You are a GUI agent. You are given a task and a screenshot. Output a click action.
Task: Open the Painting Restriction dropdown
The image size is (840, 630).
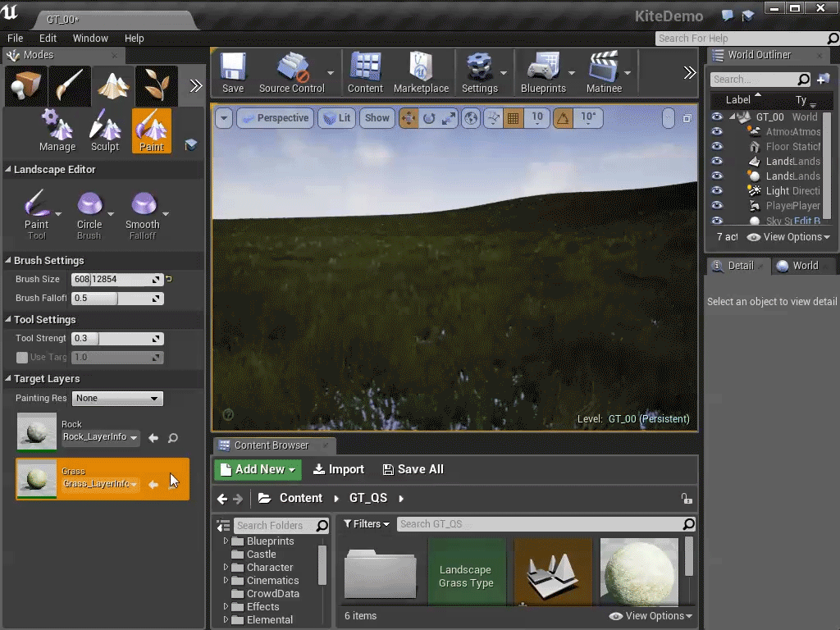pyautogui.click(x=117, y=399)
